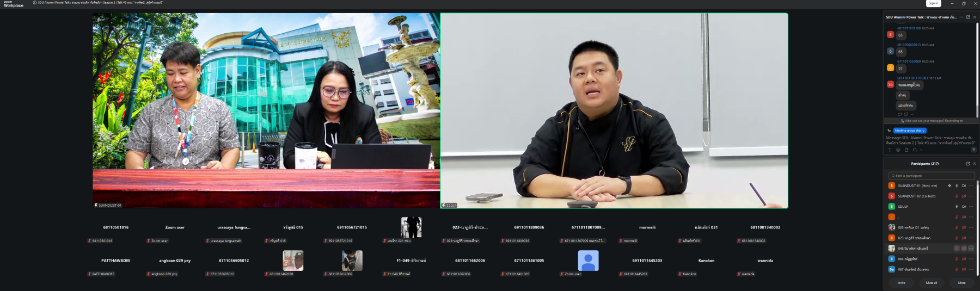Unmute highlighted participant 048 microphone
This screenshot has width=980, height=291.
point(957,249)
